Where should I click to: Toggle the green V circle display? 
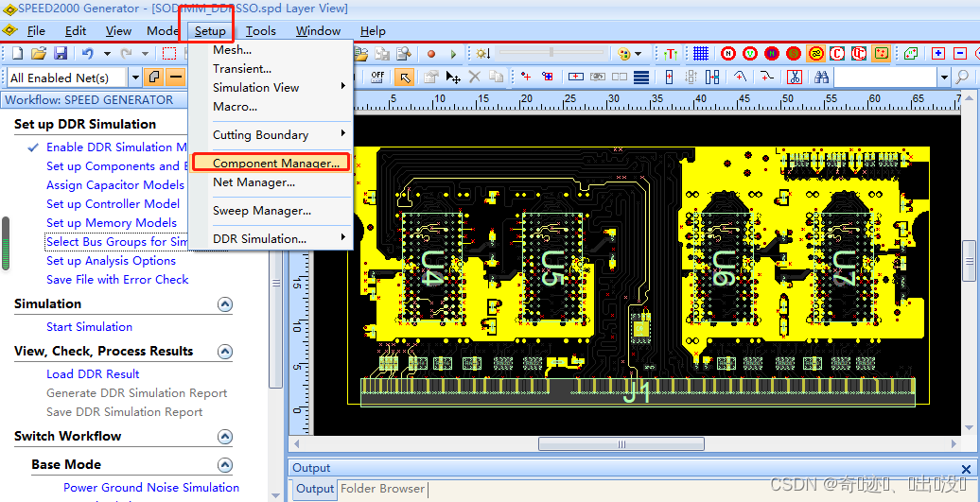(x=750, y=54)
